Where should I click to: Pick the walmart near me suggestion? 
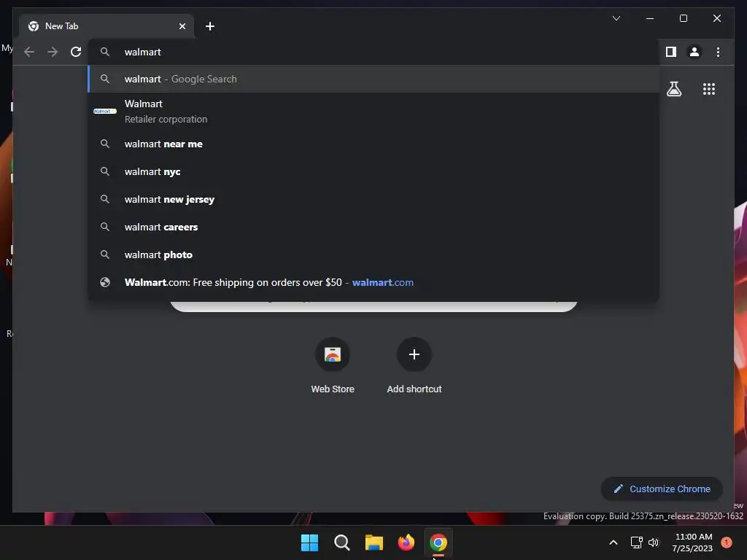(x=374, y=144)
